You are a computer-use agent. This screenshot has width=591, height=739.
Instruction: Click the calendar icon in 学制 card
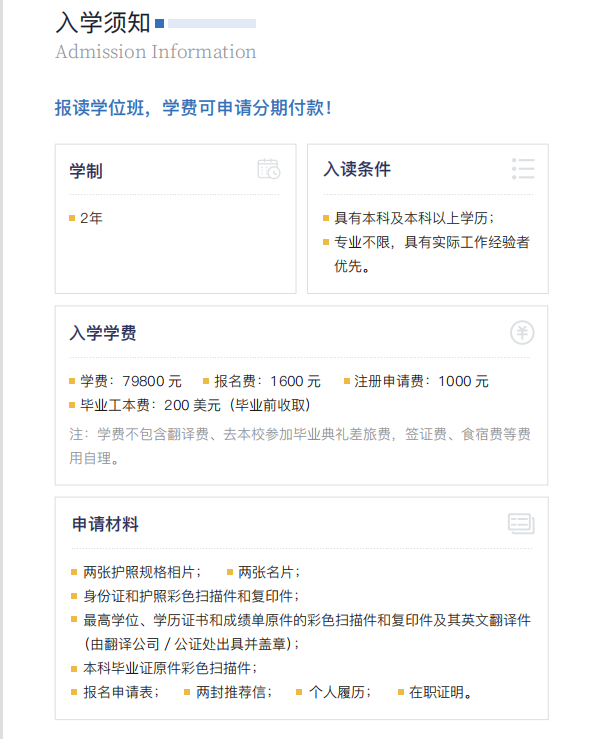(269, 169)
